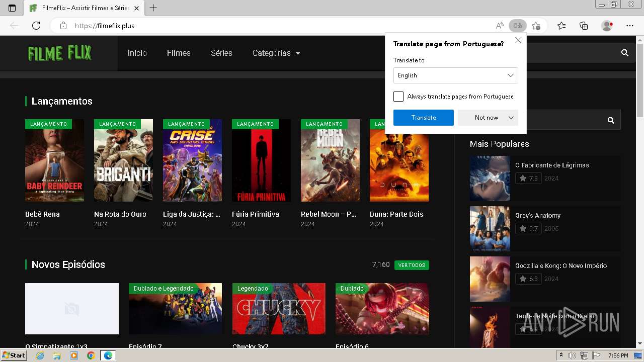Screen dimensions: 644x362
Task: Open the Windows Start button
Action: [14, 355]
